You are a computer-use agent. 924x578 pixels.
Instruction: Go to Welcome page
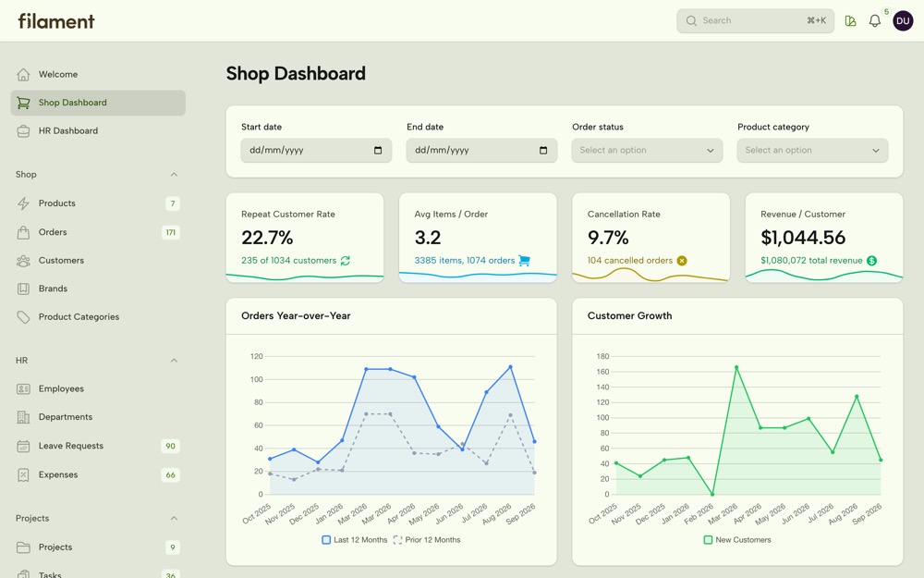coord(98,74)
